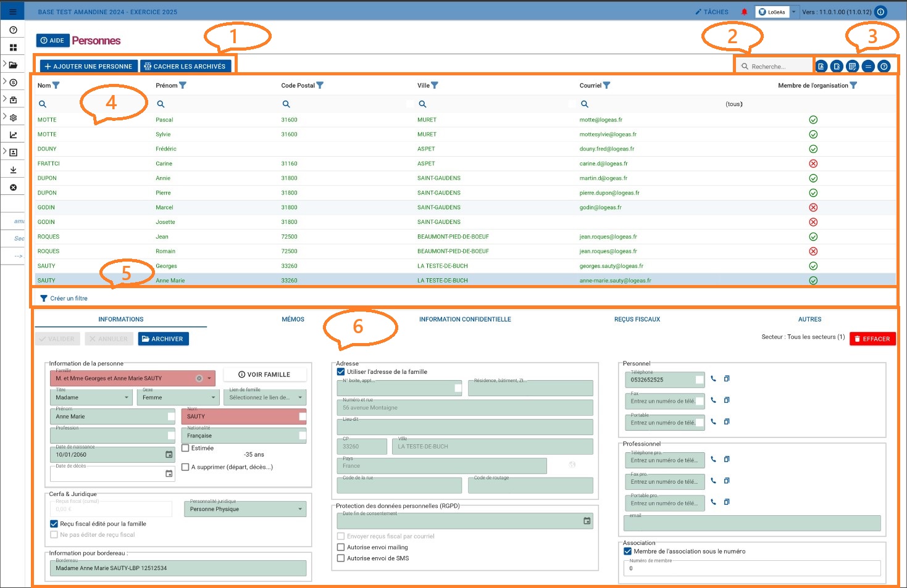This screenshot has height=588, width=907.
Task: Click the version info icon in top bar
Action: coord(881,12)
